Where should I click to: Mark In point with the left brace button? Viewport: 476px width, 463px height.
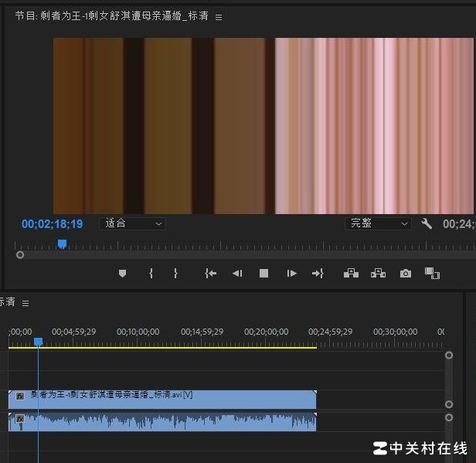pos(151,274)
